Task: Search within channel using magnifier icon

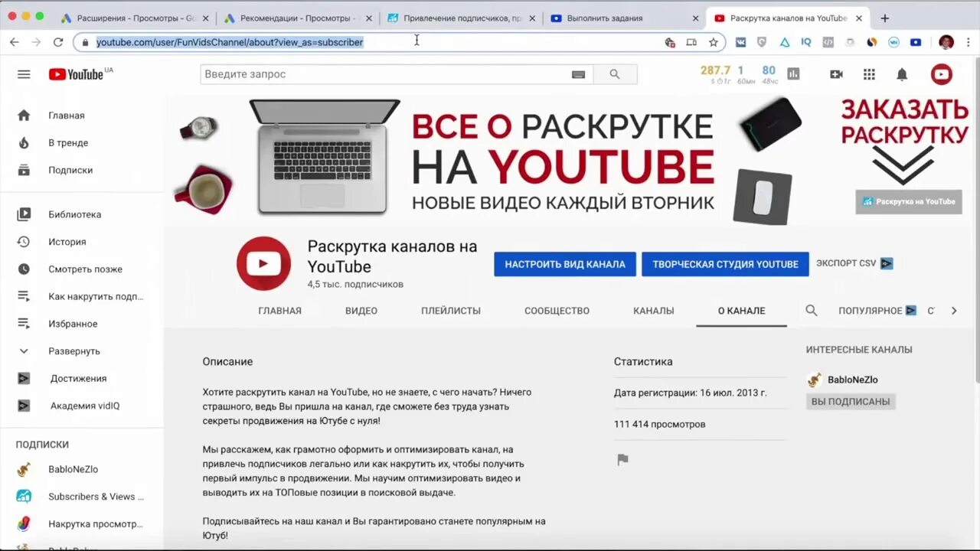Action: pos(812,311)
